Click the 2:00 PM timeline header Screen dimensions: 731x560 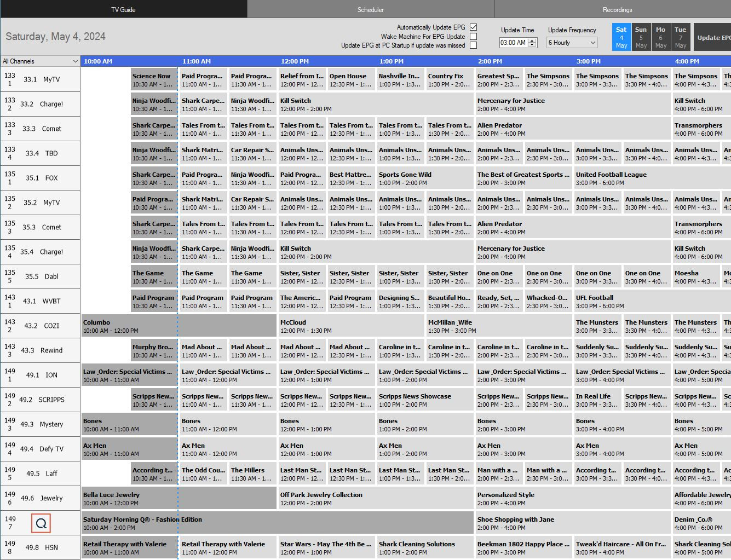click(x=490, y=61)
